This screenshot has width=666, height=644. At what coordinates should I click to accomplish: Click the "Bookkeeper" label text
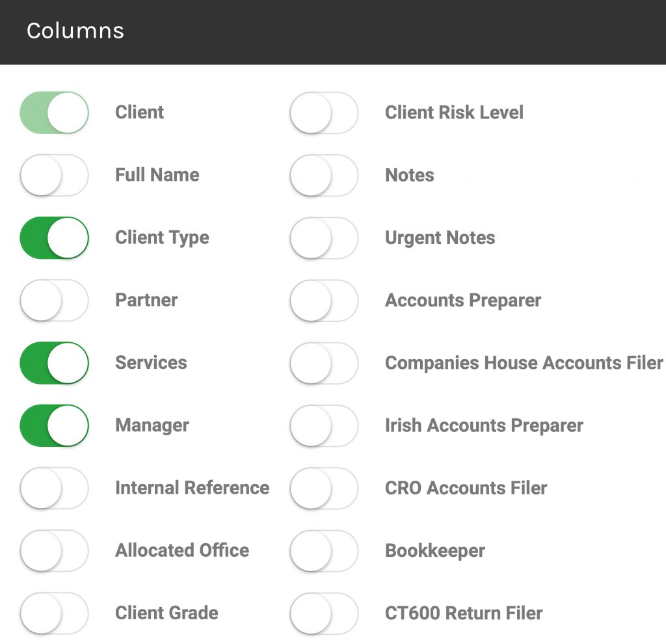coord(435,550)
